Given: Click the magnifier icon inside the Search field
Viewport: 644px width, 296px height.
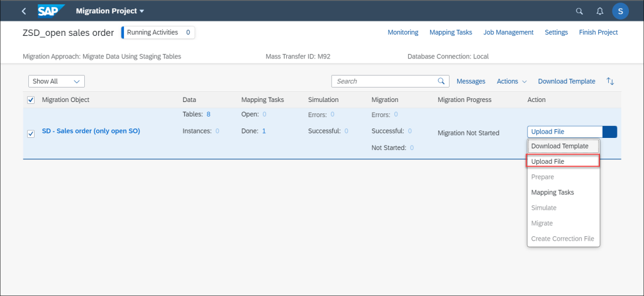Looking at the screenshot, I should (x=441, y=81).
